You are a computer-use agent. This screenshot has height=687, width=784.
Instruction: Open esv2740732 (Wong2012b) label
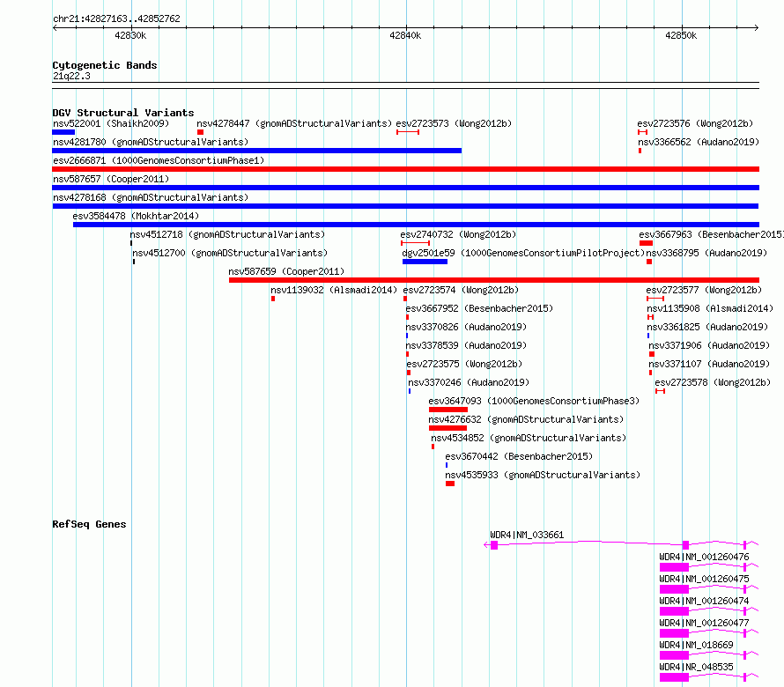click(x=458, y=234)
